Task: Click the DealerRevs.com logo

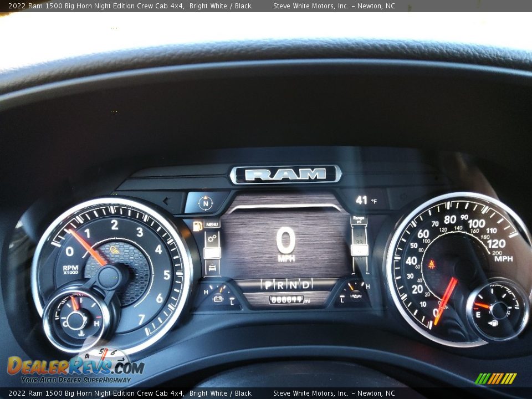Action: (76, 366)
